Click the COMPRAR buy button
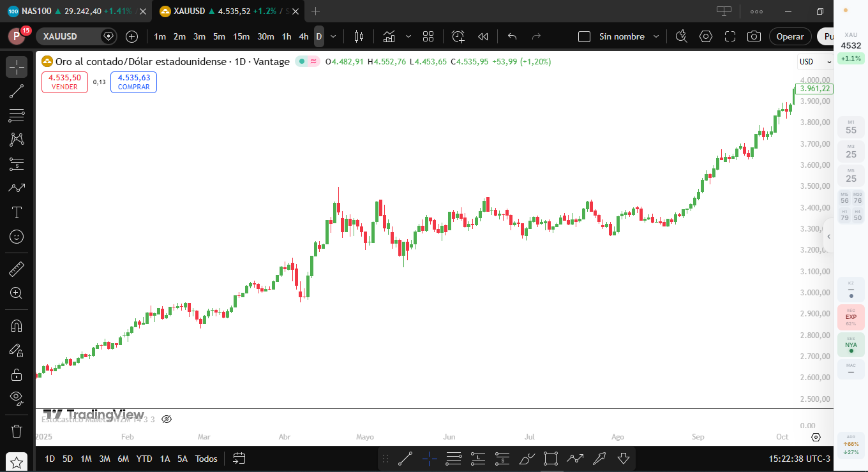This screenshot has height=472, width=868. point(133,82)
